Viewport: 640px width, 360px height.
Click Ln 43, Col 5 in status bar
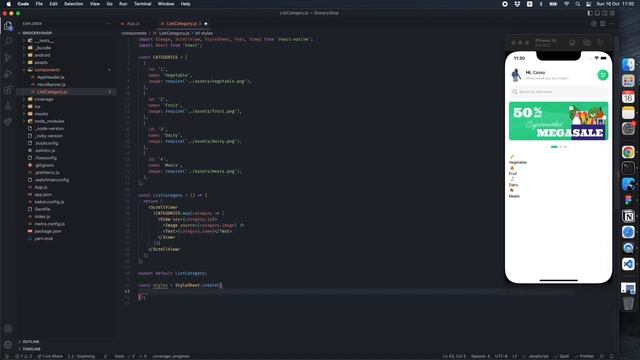454,356
